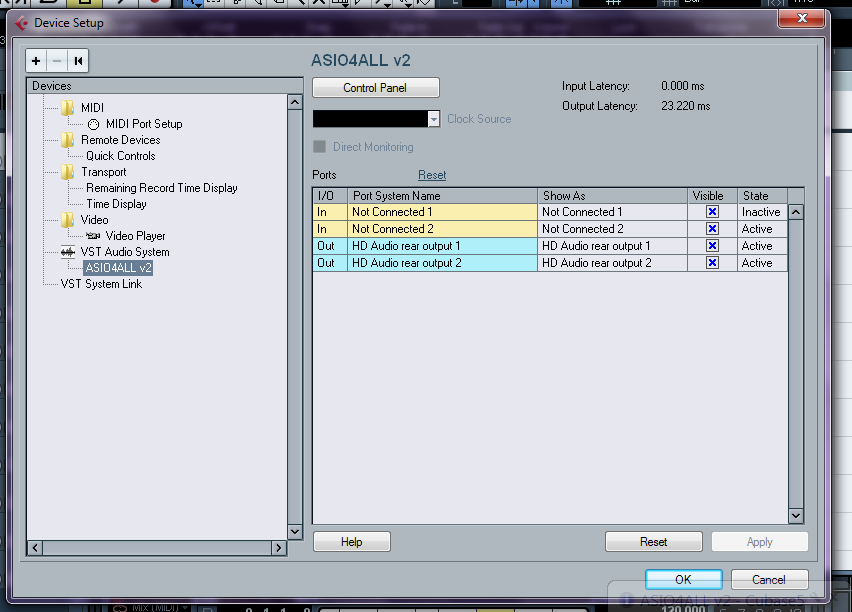
Task: Click the left arrow of the Devices horizontal scrollbar
Action: click(35, 548)
